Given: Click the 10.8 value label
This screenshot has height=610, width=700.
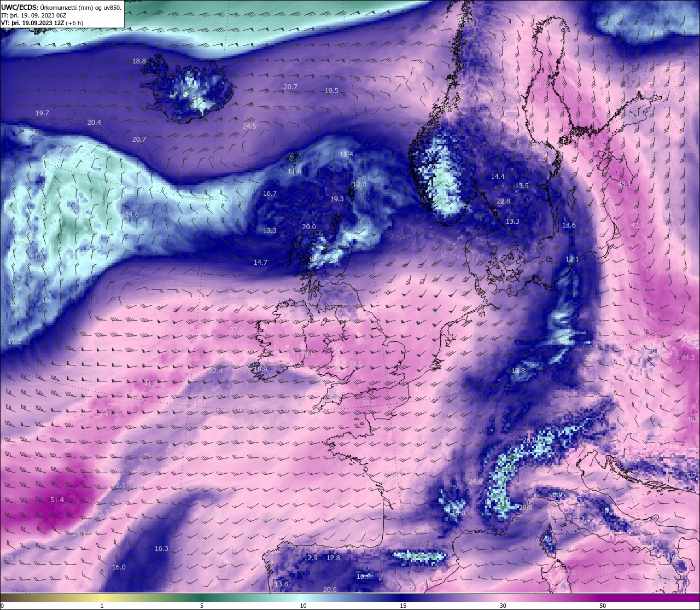Looking at the screenshot, I should tap(518, 371).
